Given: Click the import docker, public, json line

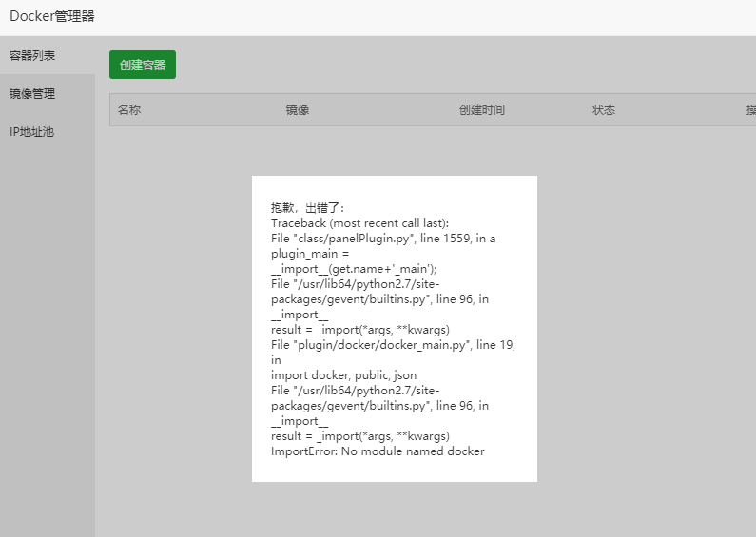Looking at the screenshot, I should tap(343, 375).
